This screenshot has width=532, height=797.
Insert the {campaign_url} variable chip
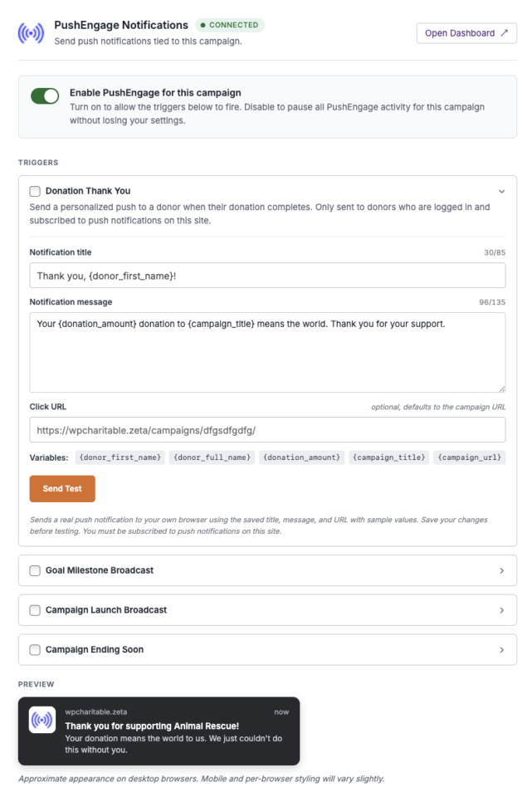470,457
